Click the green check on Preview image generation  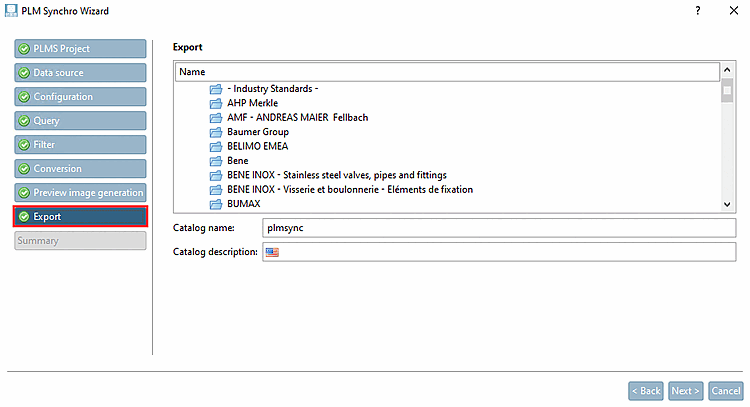click(24, 192)
